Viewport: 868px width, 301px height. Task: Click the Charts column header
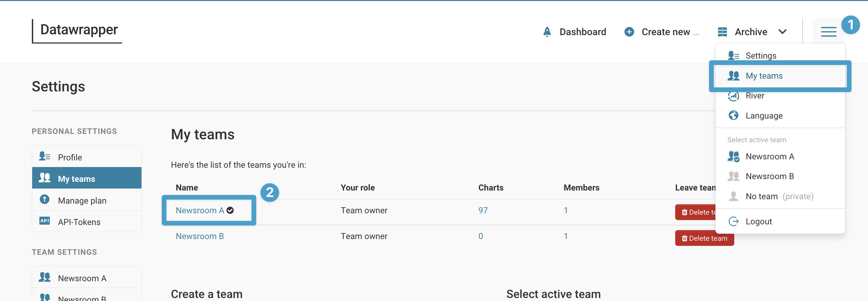[x=490, y=187]
